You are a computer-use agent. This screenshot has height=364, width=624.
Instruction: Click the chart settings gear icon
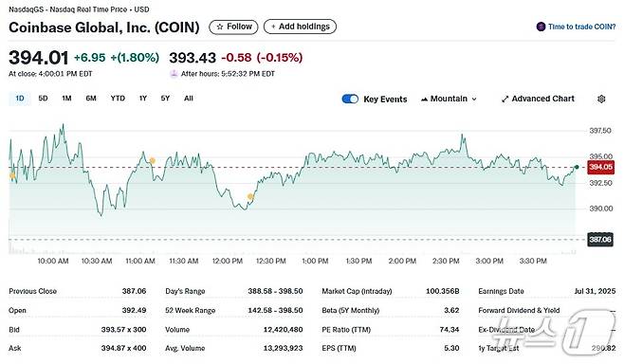coord(601,99)
